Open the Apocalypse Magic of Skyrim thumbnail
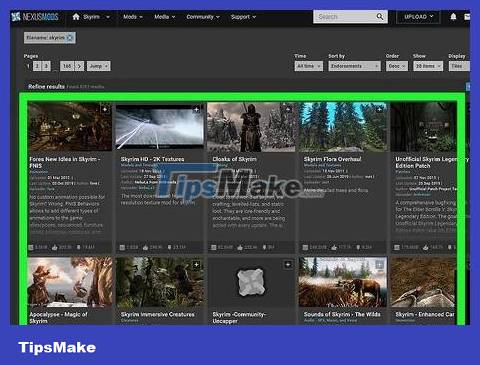 click(70, 282)
